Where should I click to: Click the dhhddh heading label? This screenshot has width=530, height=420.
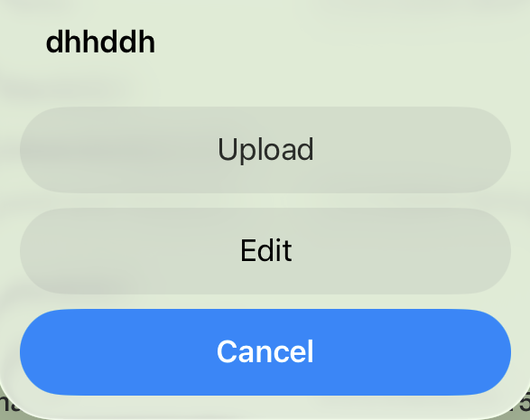pyautogui.click(x=100, y=42)
